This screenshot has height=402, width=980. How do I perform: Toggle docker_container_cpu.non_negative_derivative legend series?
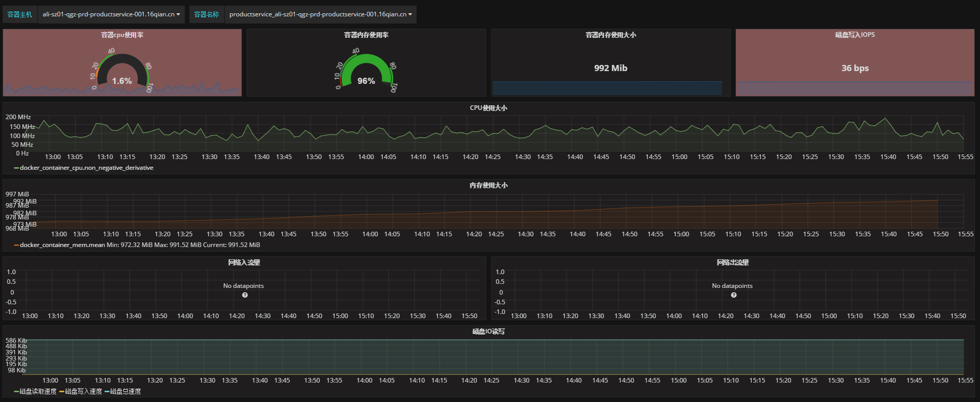click(x=86, y=168)
